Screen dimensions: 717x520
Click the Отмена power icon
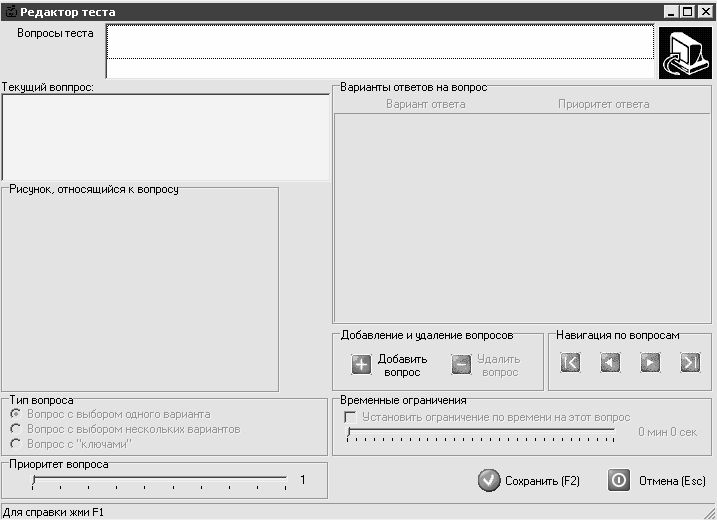click(619, 480)
